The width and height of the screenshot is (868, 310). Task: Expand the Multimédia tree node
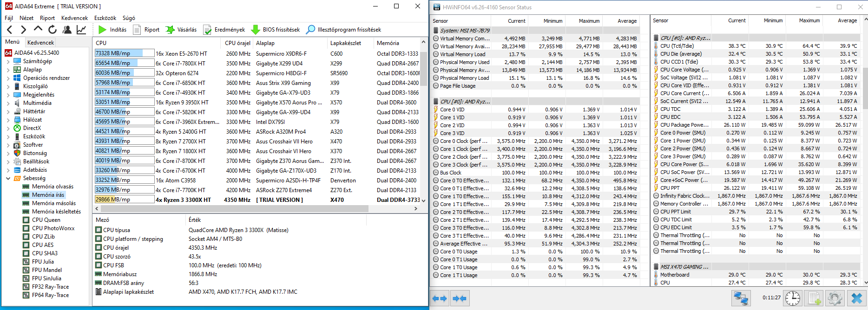[8, 103]
